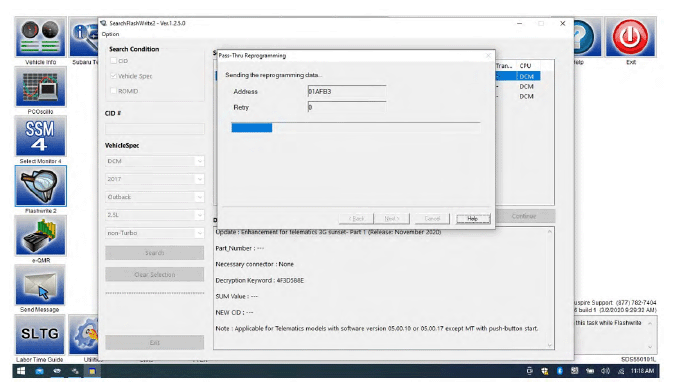The width and height of the screenshot is (673, 391).
Task: Click the Next button in the Pass-Thru dialog
Action: (391, 218)
